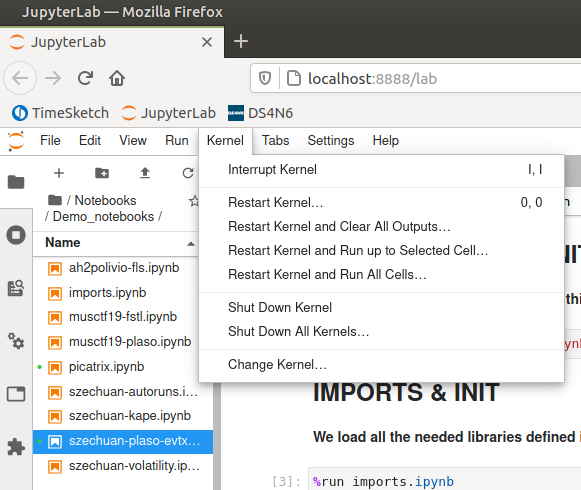Select musctf19-plaso.ipynb file
The width and height of the screenshot is (581, 490).
[x=124, y=342]
